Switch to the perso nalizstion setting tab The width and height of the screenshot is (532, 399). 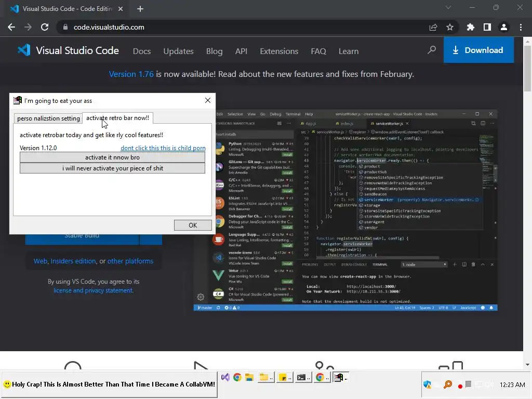click(48, 118)
